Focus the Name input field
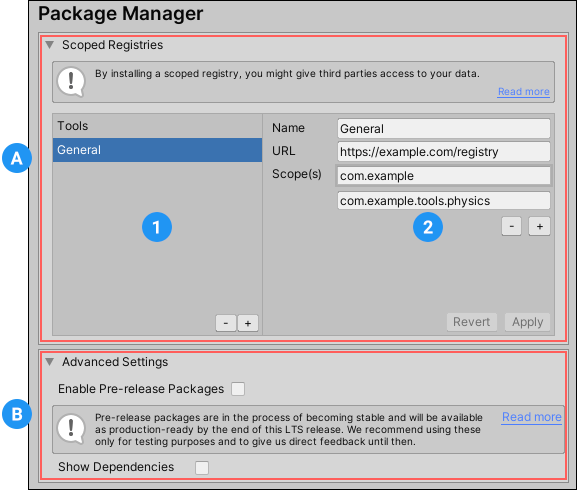The width and height of the screenshot is (577, 490). click(444, 129)
